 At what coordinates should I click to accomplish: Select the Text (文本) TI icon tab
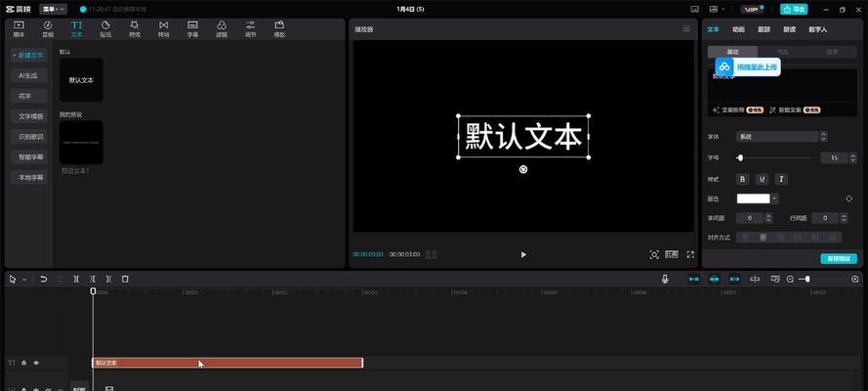76,28
